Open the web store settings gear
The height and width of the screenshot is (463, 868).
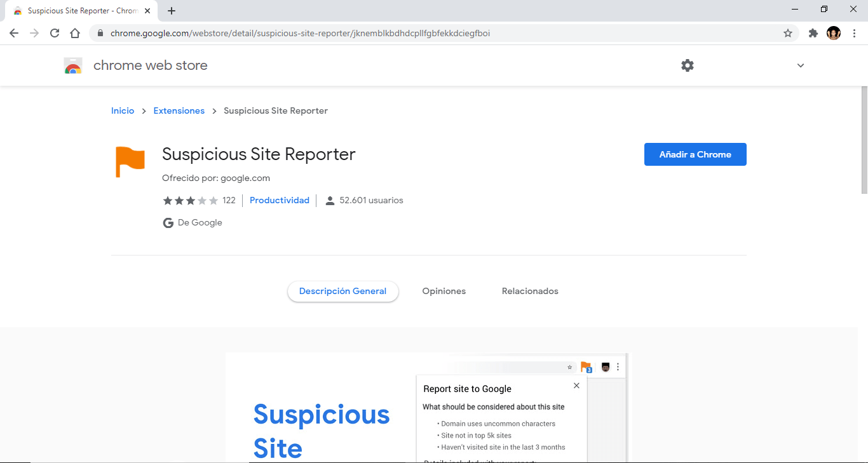click(688, 65)
